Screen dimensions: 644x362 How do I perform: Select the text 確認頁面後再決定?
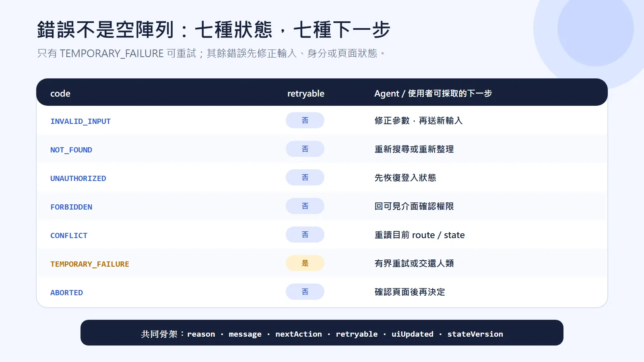coord(410,292)
